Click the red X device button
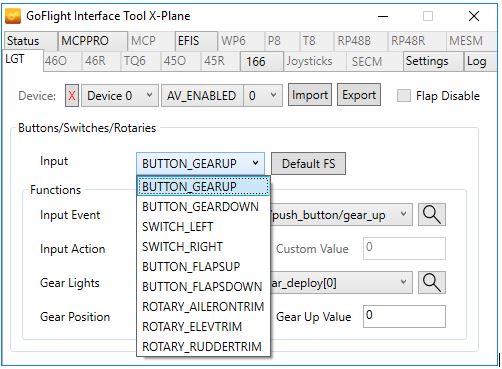The height and width of the screenshot is (369, 502). [72, 96]
